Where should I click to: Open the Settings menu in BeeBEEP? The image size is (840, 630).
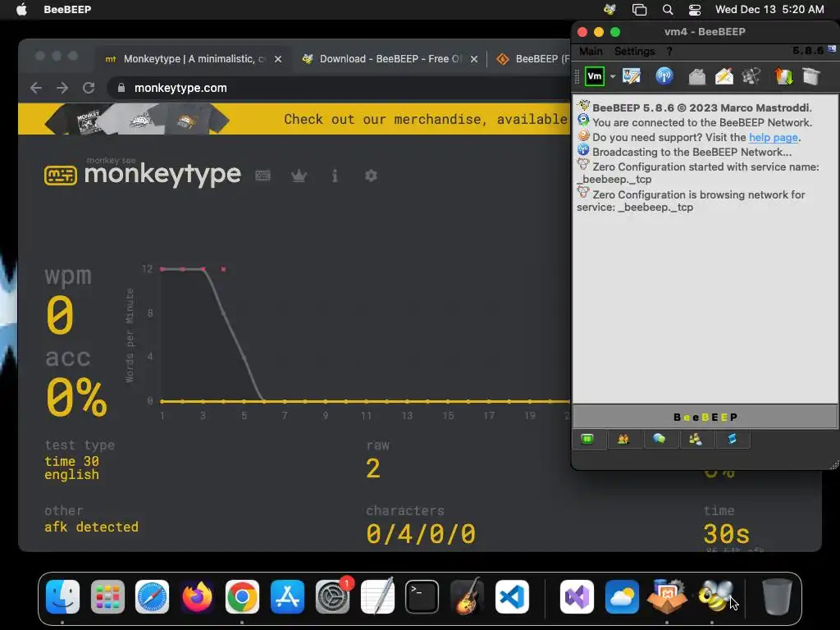634,52
